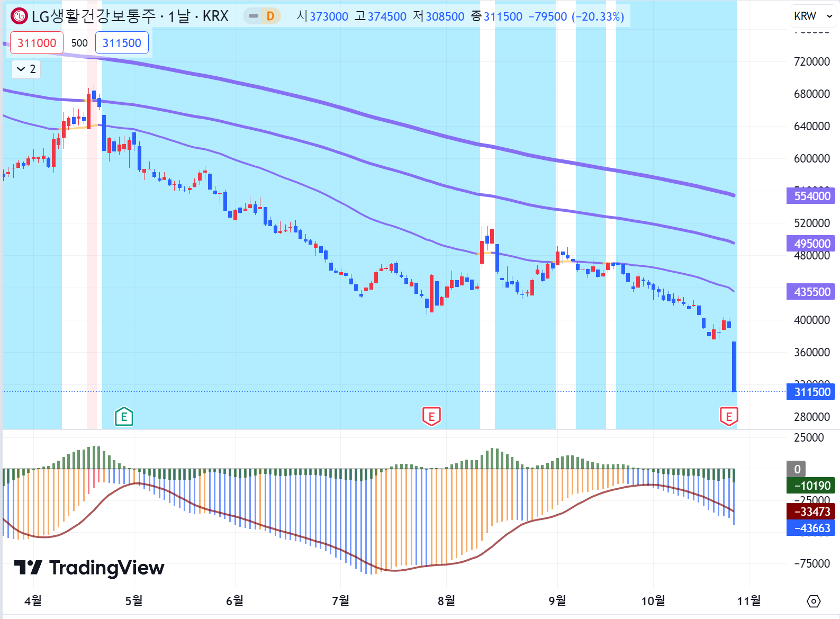840x619 pixels.
Task: Click the 4월 date label on time axis
Action: 33,600
